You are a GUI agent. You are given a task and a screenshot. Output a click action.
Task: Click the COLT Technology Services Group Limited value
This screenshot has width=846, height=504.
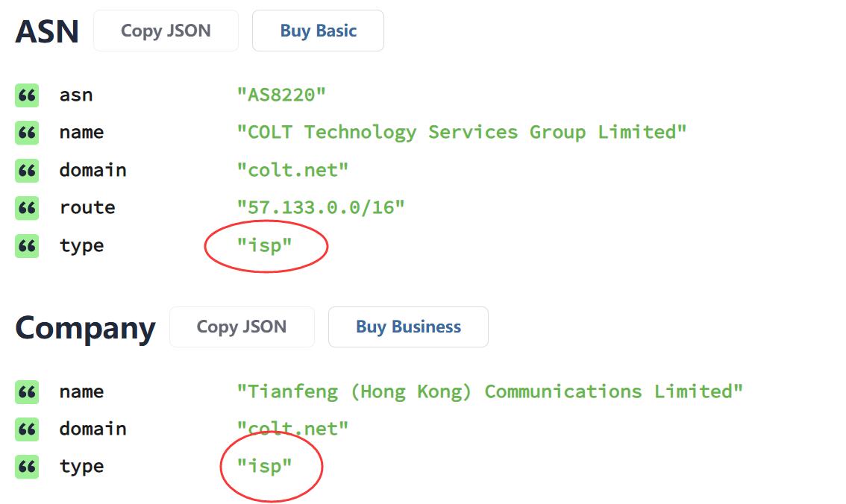click(x=461, y=133)
